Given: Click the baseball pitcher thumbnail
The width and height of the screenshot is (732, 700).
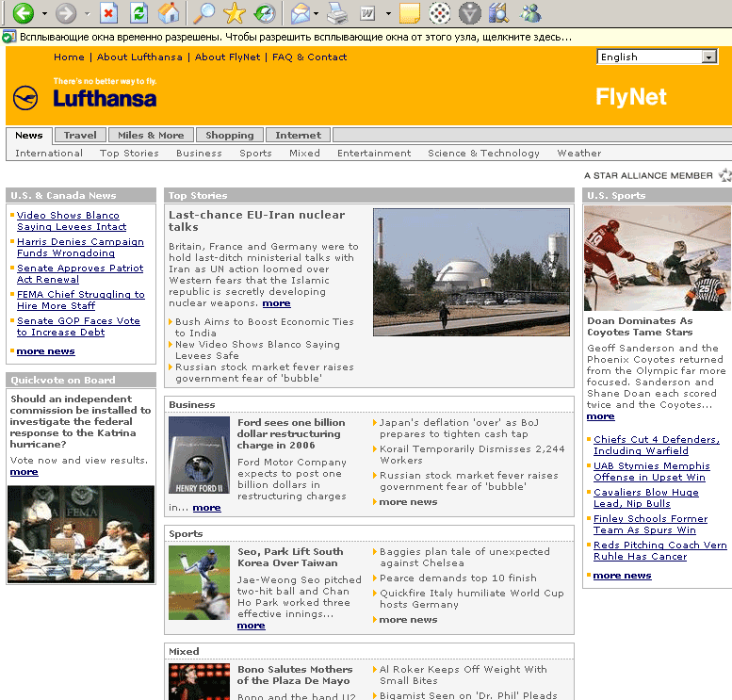Looking at the screenshot, I should pyautogui.click(x=200, y=583).
